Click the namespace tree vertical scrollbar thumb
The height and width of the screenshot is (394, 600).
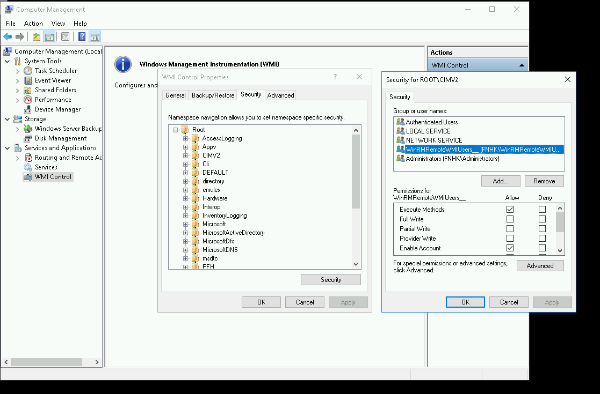[355, 171]
